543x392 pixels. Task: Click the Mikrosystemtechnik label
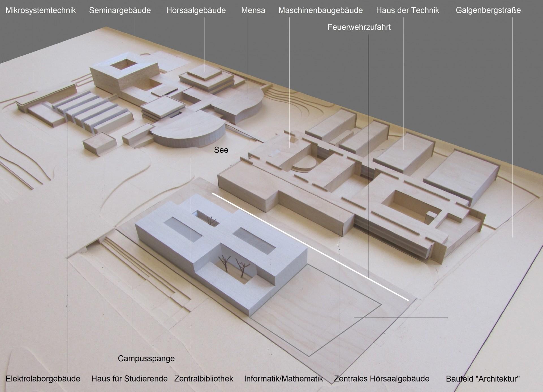pyautogui.click(x=41, y=11)
